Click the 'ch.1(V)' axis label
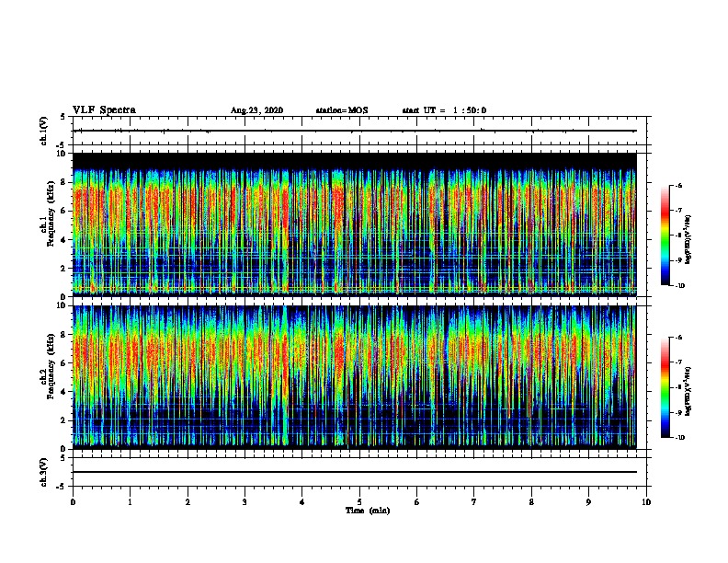 coord(44,131)
